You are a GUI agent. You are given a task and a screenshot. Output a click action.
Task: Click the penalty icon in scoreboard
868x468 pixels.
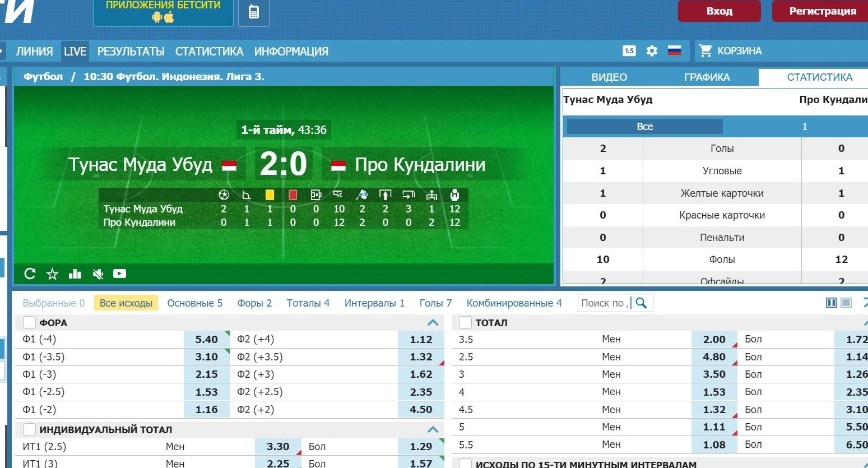point(315,194)
